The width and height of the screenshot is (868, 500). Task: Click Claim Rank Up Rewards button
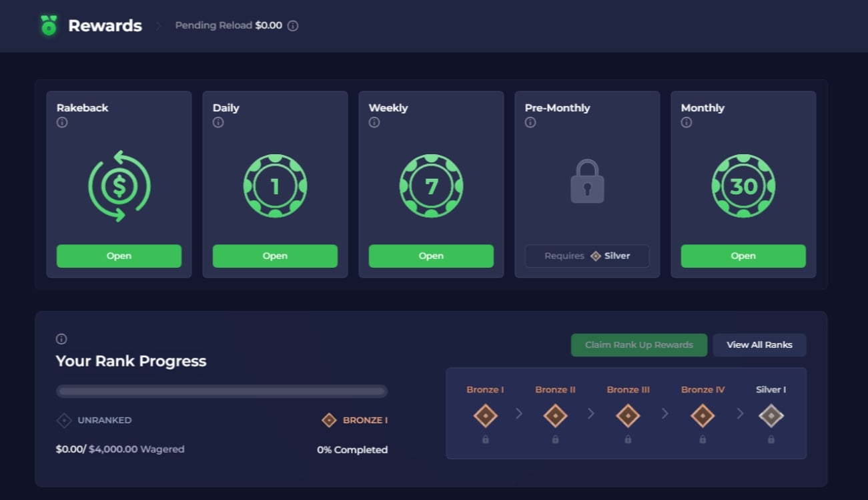639,345
